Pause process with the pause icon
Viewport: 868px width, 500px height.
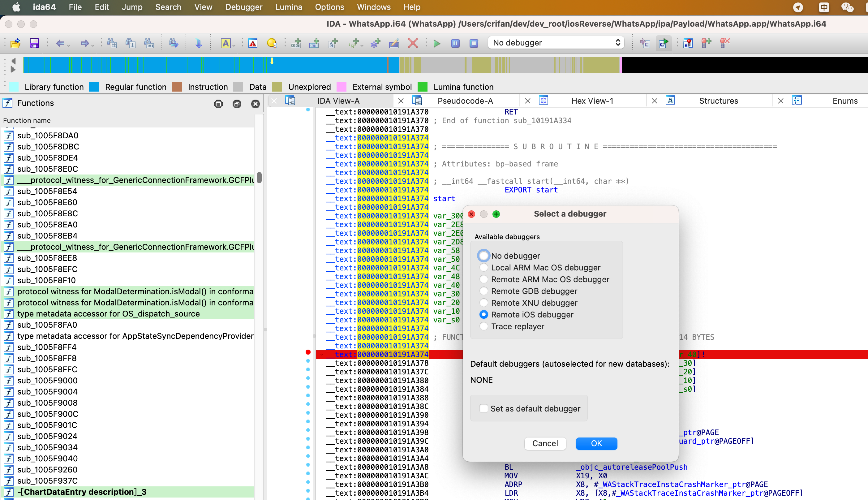pos(455,43)
